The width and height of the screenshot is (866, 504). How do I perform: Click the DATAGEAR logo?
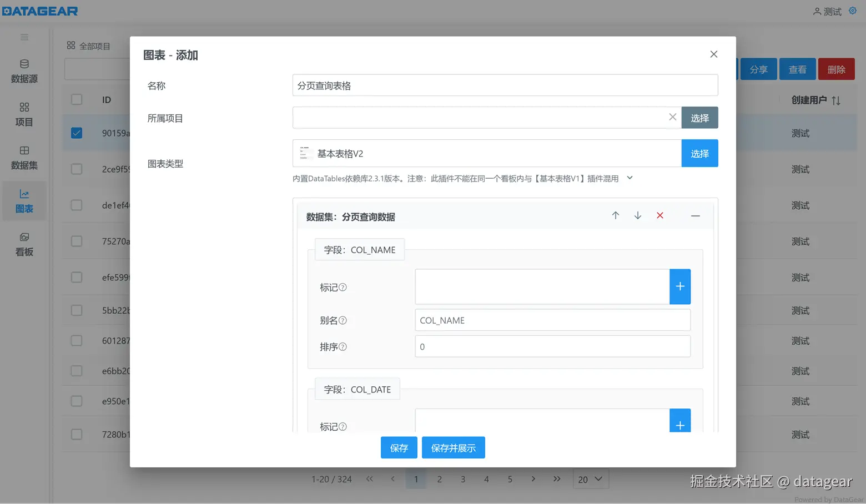40,11
